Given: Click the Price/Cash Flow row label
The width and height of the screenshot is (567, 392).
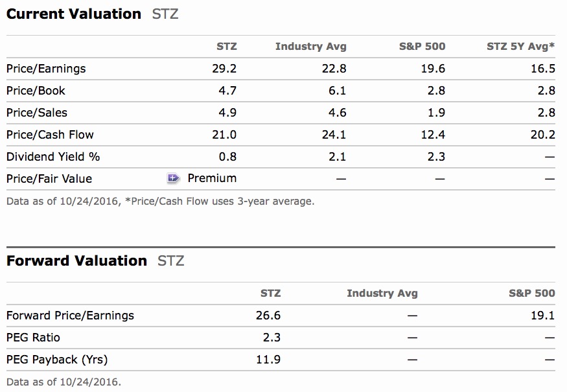Looking at the screenshot, I should [50, 135].
